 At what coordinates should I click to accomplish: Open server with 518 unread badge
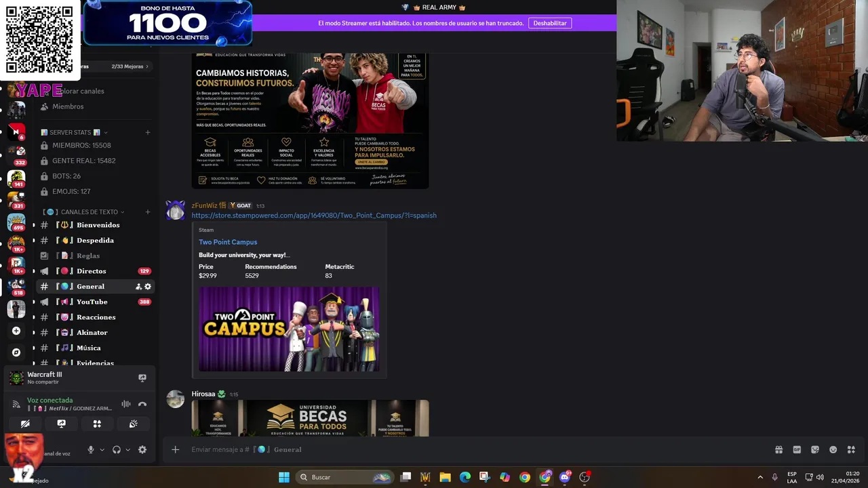[x=16, y=286]
